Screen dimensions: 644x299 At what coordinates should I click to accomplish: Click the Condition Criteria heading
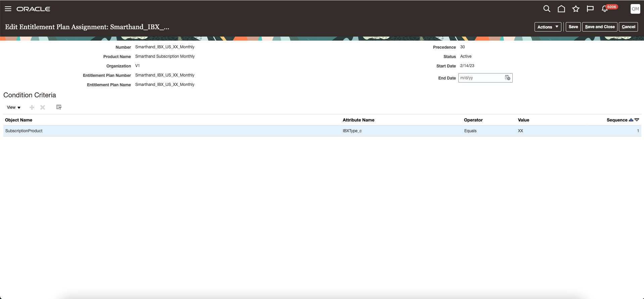30,95
